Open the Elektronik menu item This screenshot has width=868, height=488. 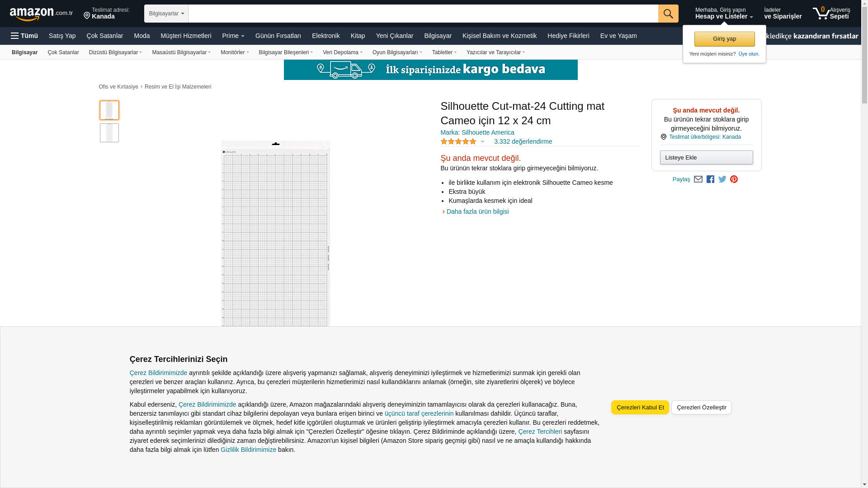click(x=325, y=36)
